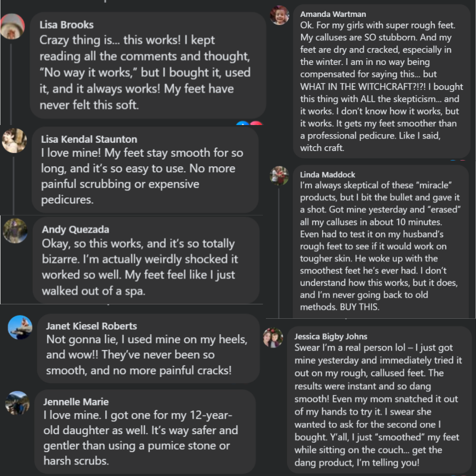476x476 pixels.
Task: Open the Jennelle Marie name link
Action: (76, 401)
